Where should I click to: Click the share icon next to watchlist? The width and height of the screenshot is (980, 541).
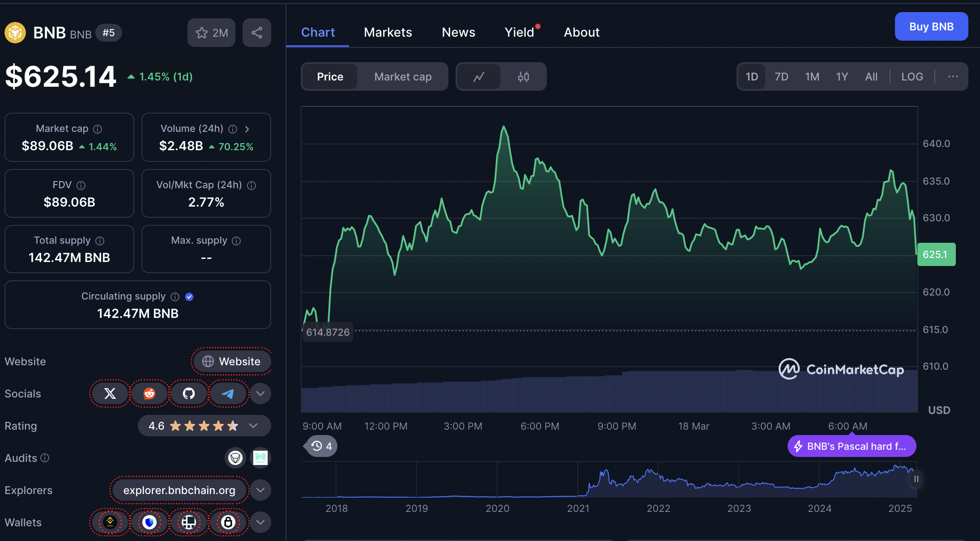point(256,32)
